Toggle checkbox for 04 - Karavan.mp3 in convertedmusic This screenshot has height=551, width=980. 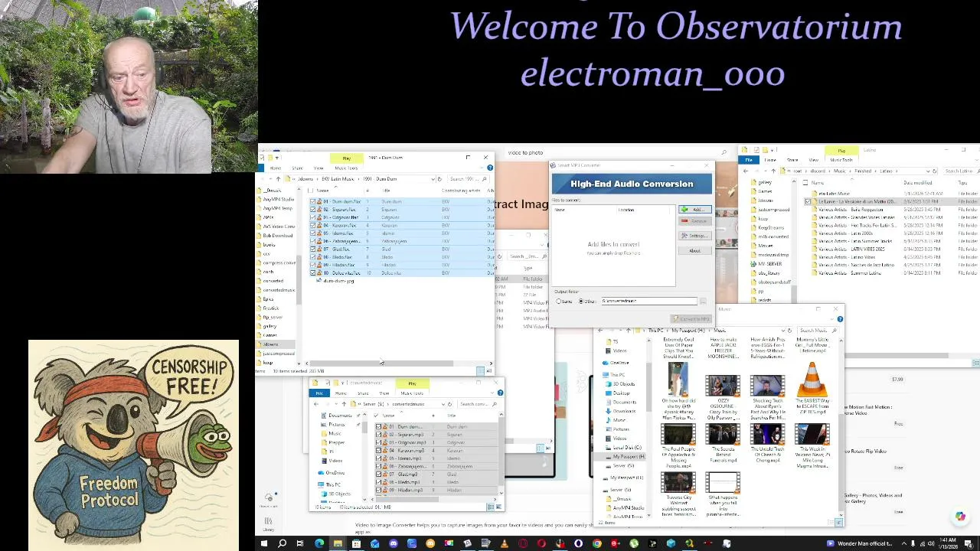pos(378,451)
